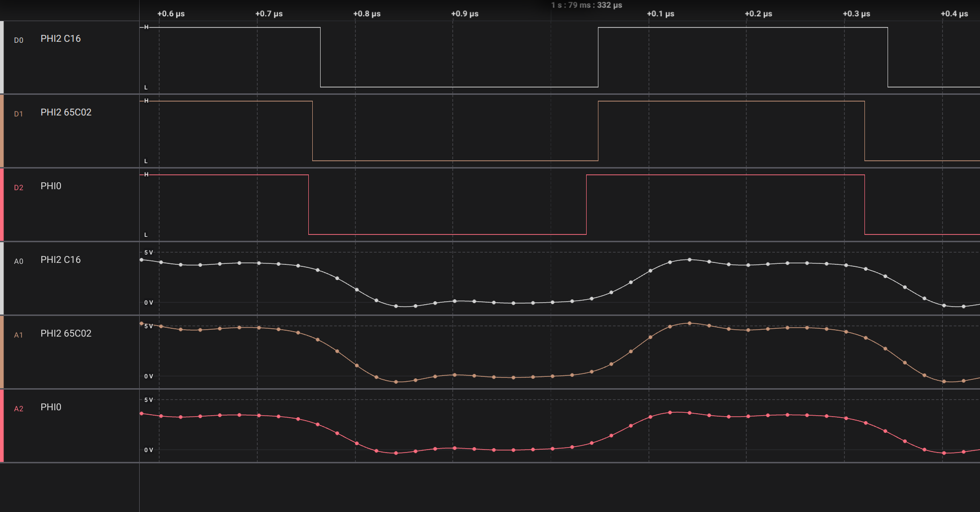Viewport: 980px width, 512px height.
Task: Click the D2 PHI0 digital channel label
Action: click(51, 186)
